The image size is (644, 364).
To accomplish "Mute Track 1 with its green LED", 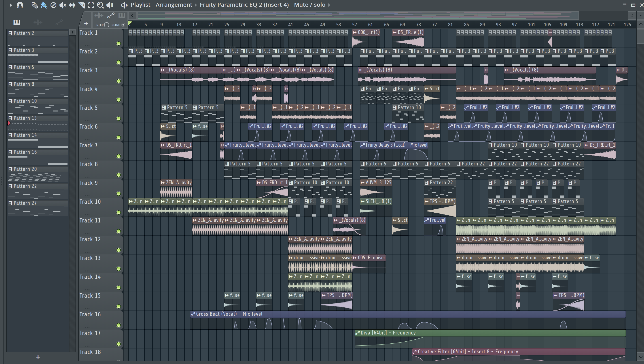I will point(119,44).
